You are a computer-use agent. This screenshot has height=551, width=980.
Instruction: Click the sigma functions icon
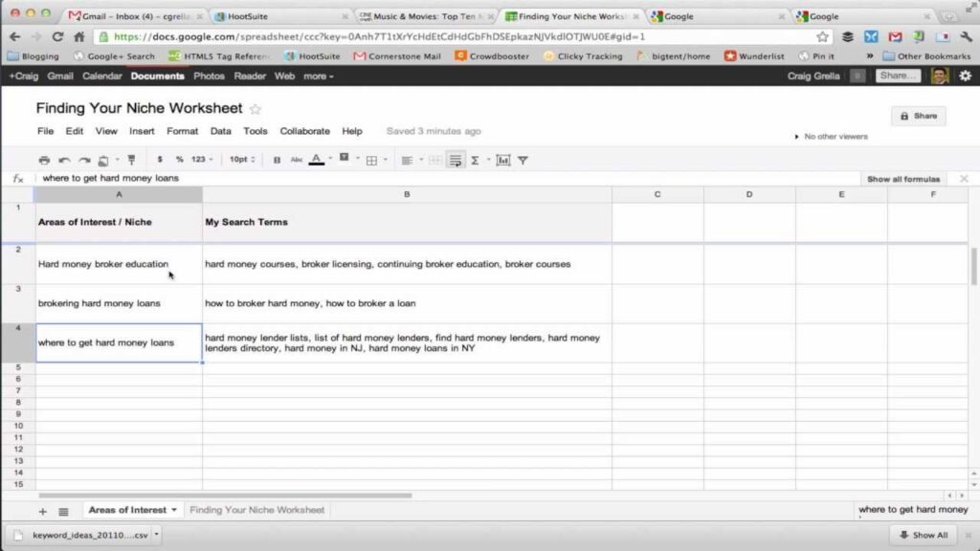(475, 161)
